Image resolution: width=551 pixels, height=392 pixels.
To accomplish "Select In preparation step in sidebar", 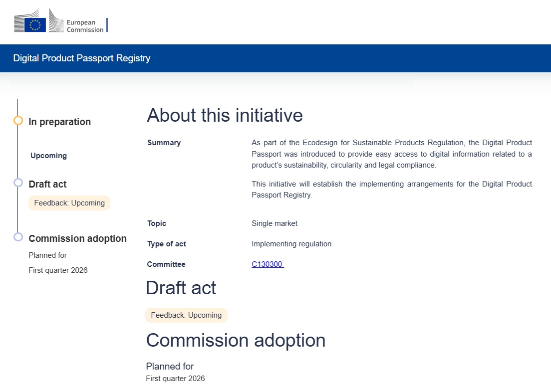I will coord(59,122).
